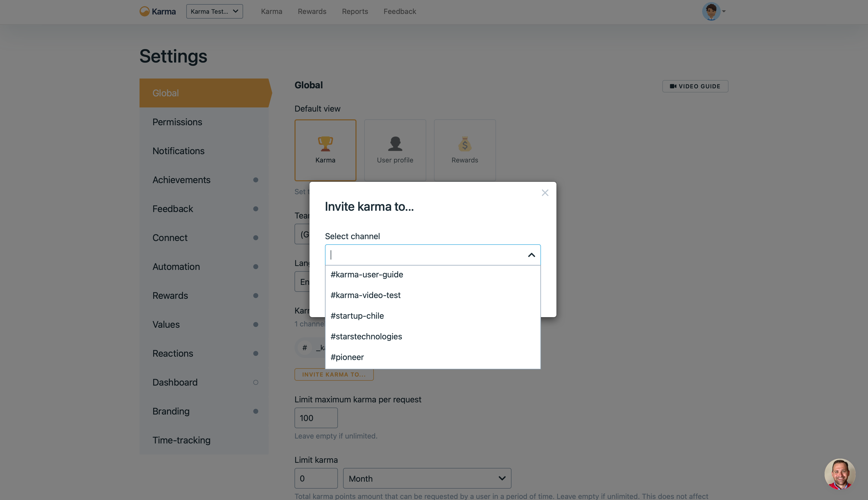Screen dimensions: 868x500
Task: Toggle the Achievements status dot
Action: click(x=255, y=180)
